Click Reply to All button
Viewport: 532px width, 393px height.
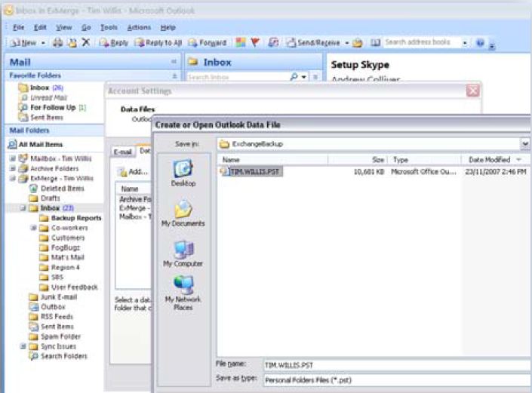158,43
